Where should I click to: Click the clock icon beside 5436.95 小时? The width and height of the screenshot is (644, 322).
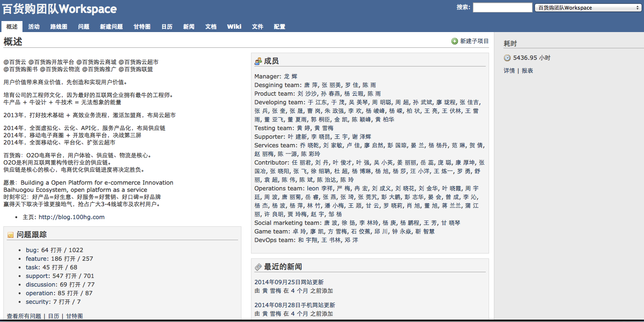pyautogui.click(x=507, y=58)
